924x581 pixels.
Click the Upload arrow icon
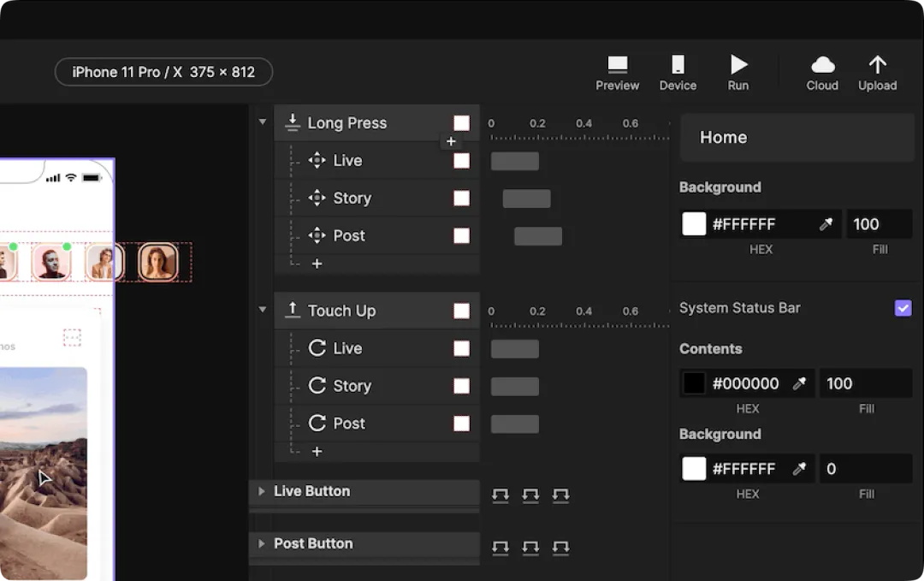877,65
